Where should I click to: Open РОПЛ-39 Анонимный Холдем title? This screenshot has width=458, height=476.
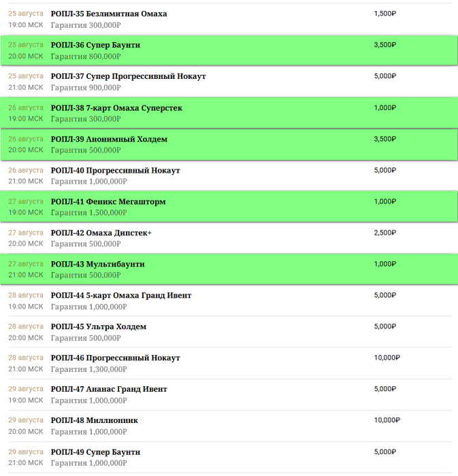[109, 139]
